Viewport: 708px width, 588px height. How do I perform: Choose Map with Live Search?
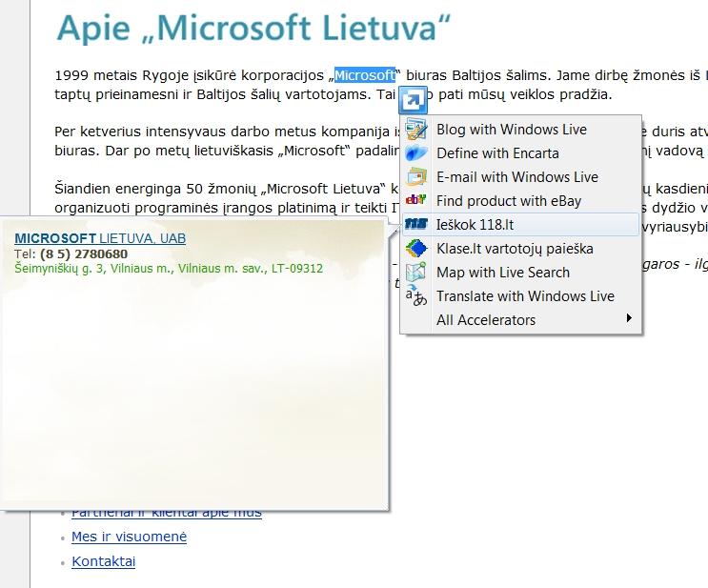coord(520,273)
